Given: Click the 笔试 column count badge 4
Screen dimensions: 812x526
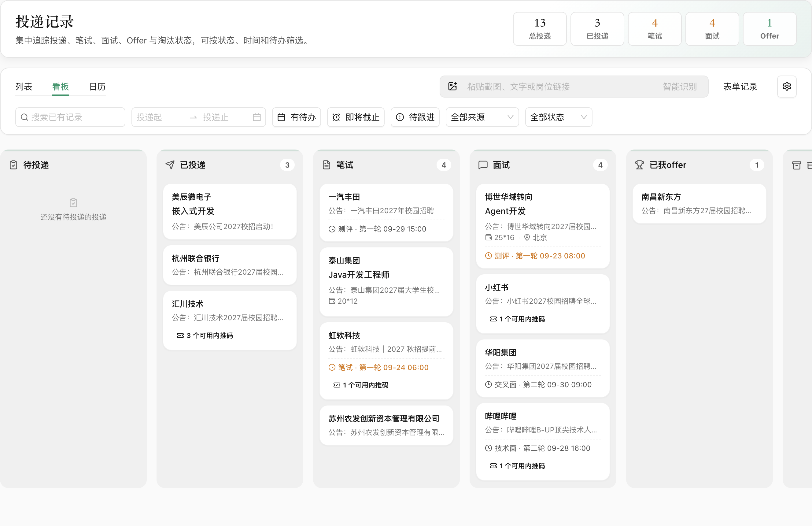Looking at the screenshot, I should coord(444,165).
